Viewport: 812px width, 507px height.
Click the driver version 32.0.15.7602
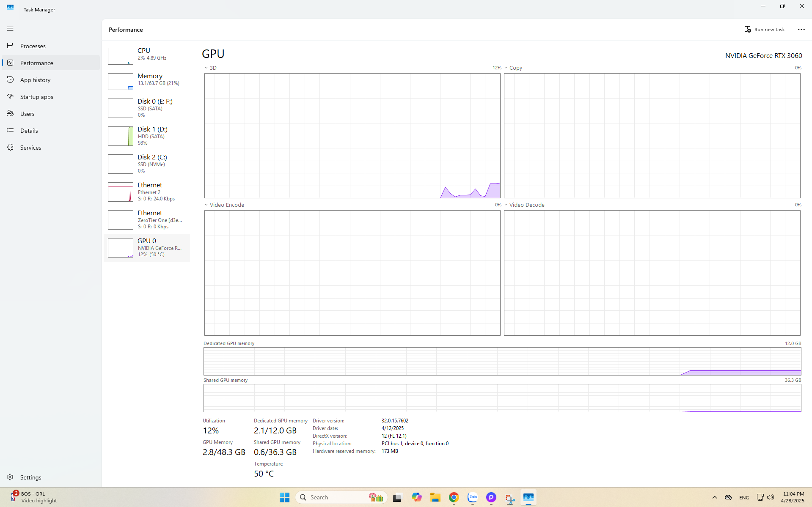pos(395,421)
